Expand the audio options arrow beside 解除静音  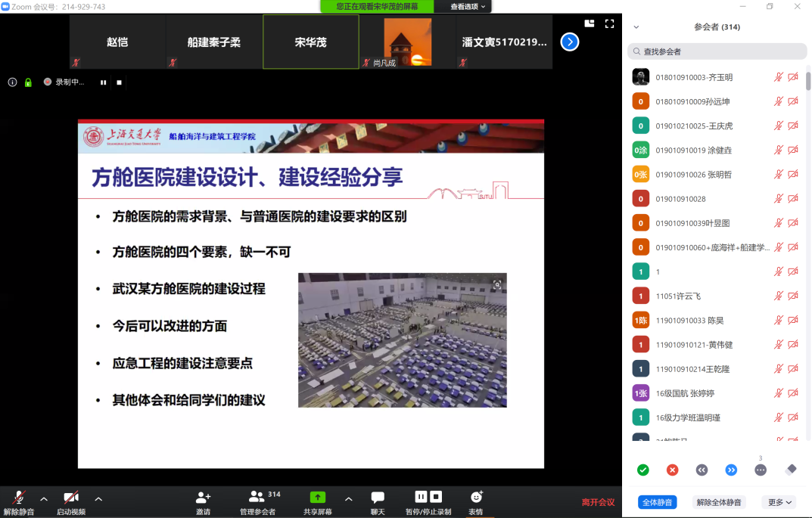(44, 499)
